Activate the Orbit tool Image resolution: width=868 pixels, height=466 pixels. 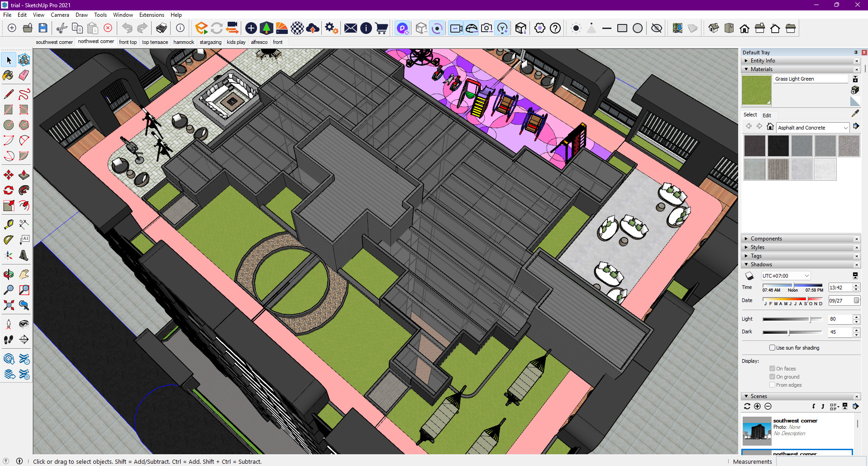click(8, 274)
